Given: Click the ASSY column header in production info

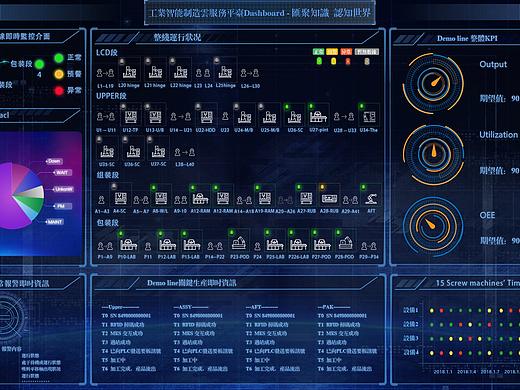Looking at the screenshot, I should [191, 307].
